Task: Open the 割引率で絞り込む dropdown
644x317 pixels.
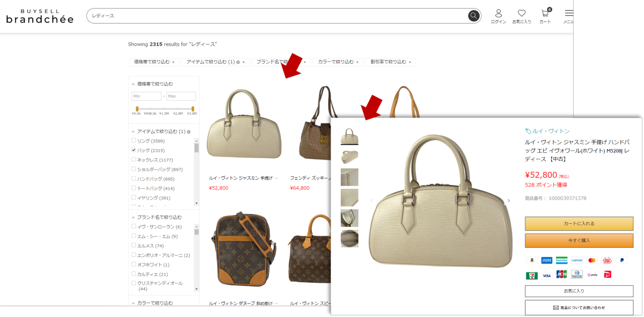Action: point(391,62)
